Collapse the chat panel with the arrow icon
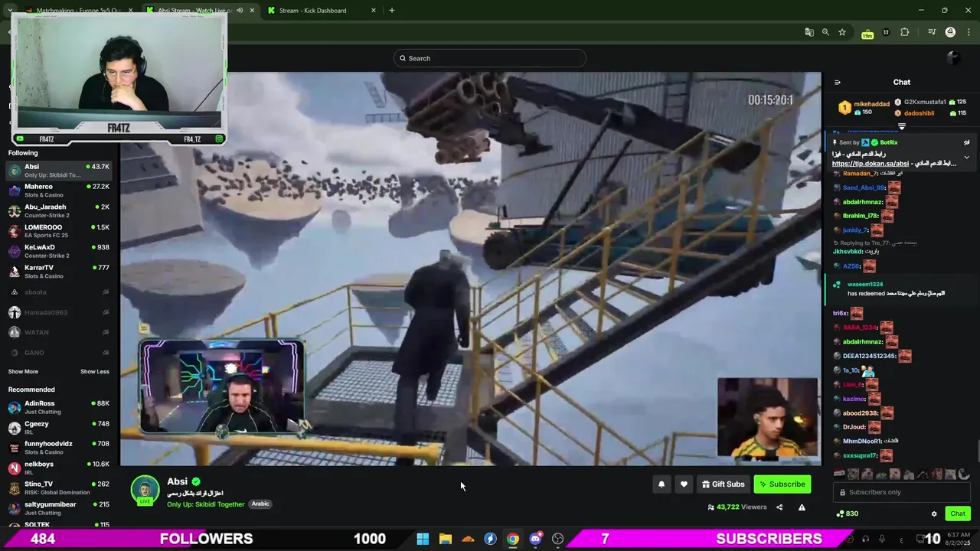 click(837, 83)
